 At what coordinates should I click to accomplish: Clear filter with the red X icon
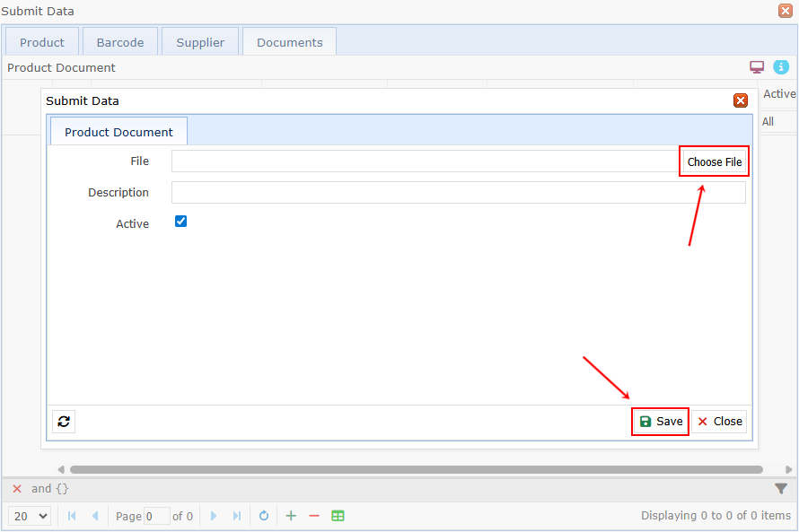[x=17, y=489]
